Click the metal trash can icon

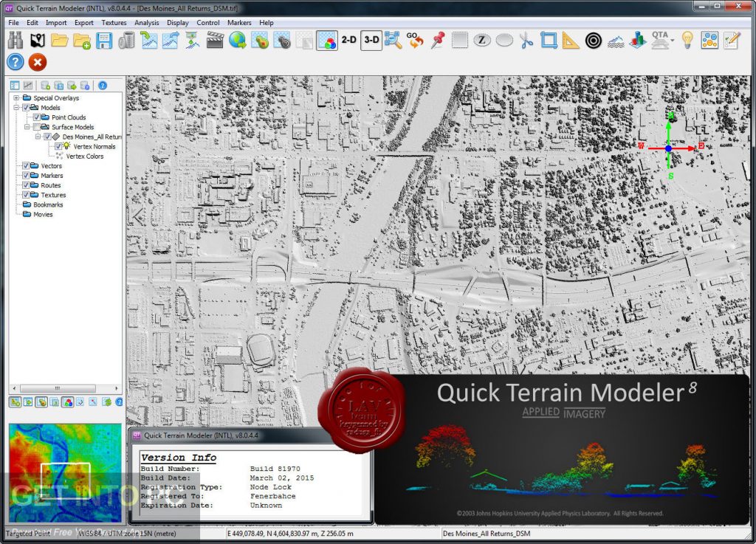coord(126,41)
